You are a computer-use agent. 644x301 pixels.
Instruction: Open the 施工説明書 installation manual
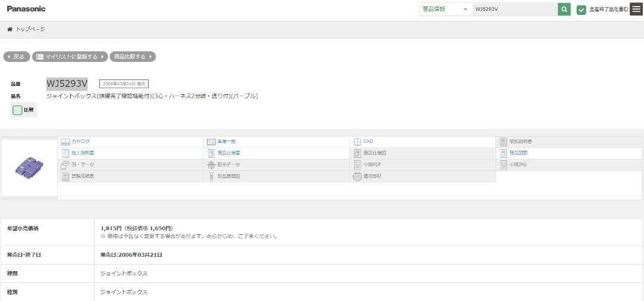pos(82,153)
